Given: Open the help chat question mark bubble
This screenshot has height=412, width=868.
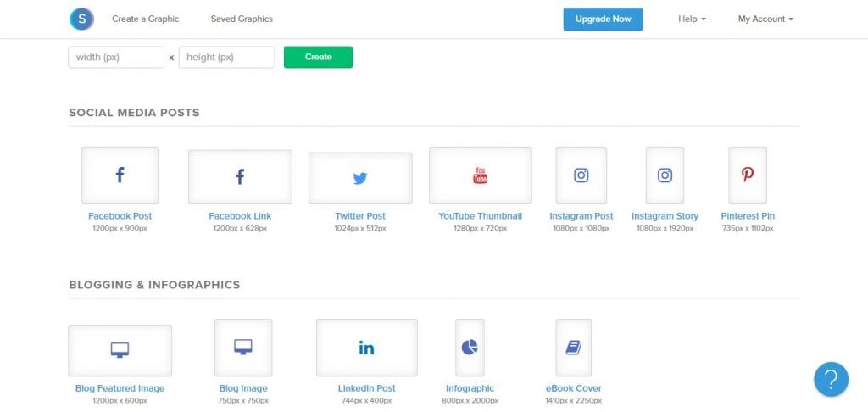Looking at the screenshot, I should 831,379.
